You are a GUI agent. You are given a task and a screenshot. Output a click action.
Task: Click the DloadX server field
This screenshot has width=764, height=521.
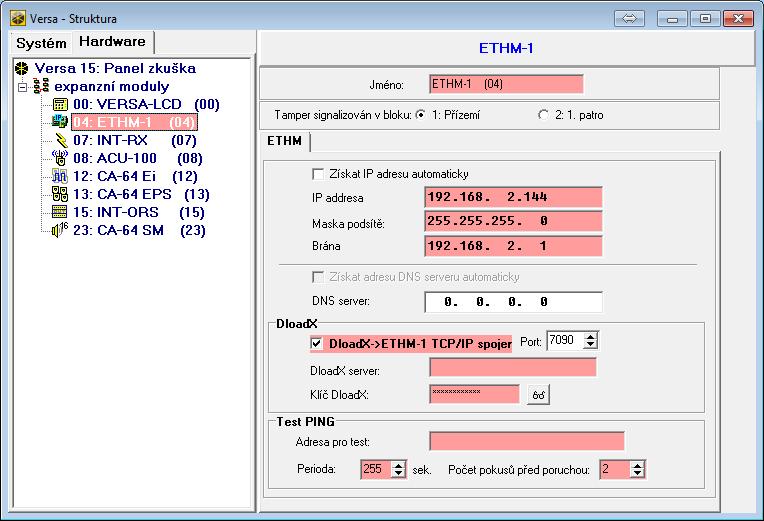point(513,367)
